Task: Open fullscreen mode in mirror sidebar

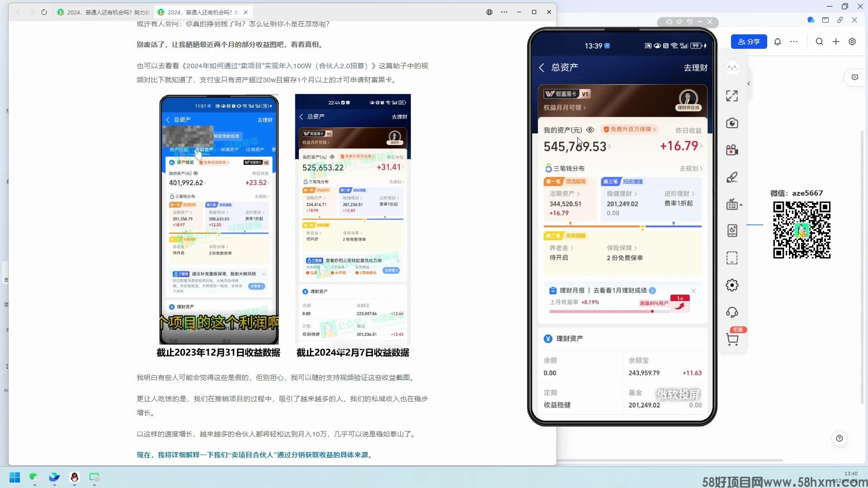Action: click(732, 96)
